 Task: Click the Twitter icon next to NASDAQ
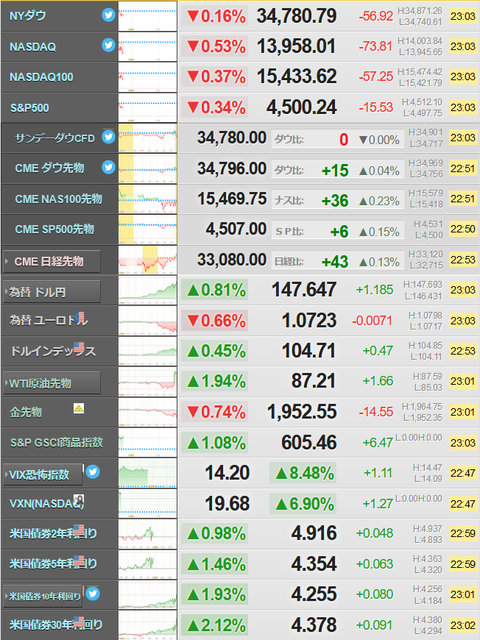click(108, 45)
